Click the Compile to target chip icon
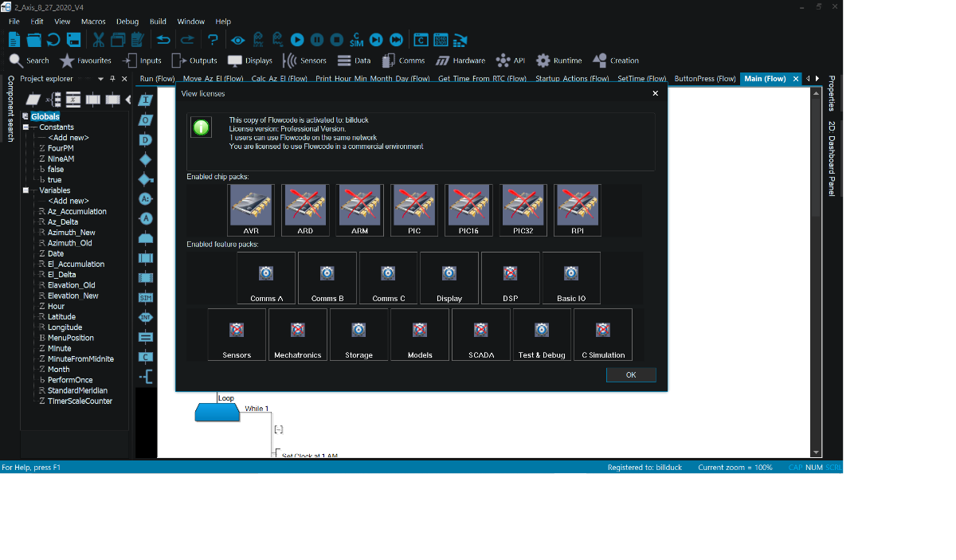Viewport: 956px width, 560px height. pos(460,40)
